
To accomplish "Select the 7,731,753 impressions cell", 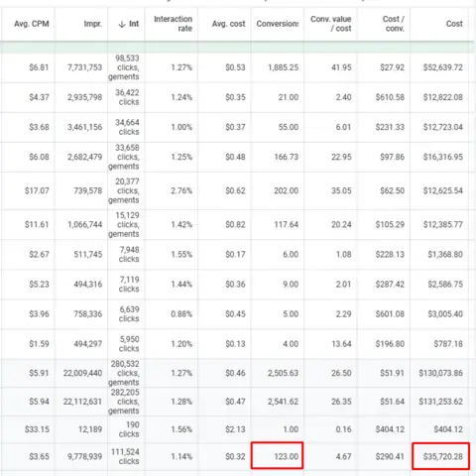I will click(85, 67).
